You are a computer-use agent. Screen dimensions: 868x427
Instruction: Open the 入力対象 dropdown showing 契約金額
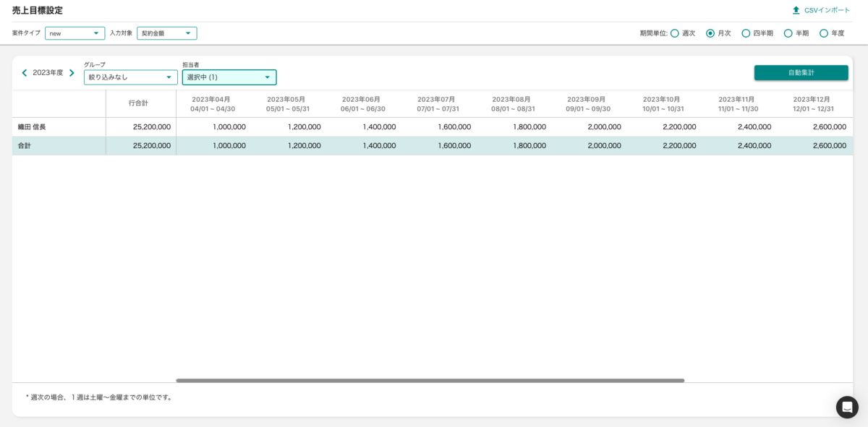coord(166,33)
